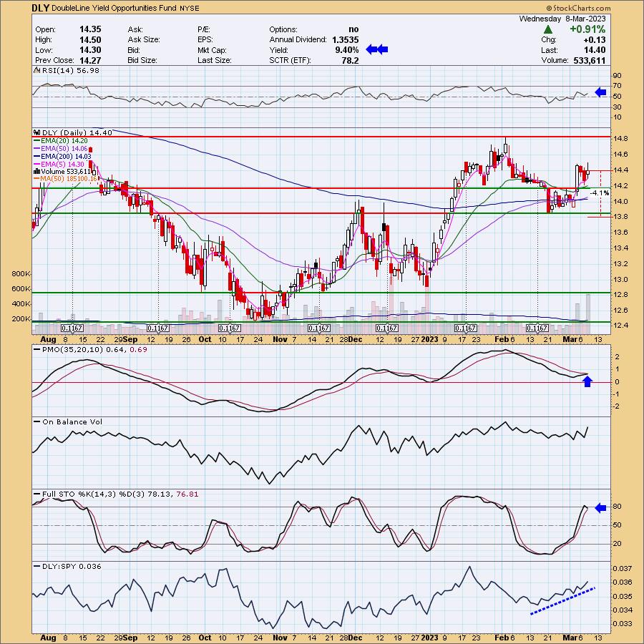The image size is (644, 644).
Task: Select the Open value 14.35
Action: click(90, 29)
